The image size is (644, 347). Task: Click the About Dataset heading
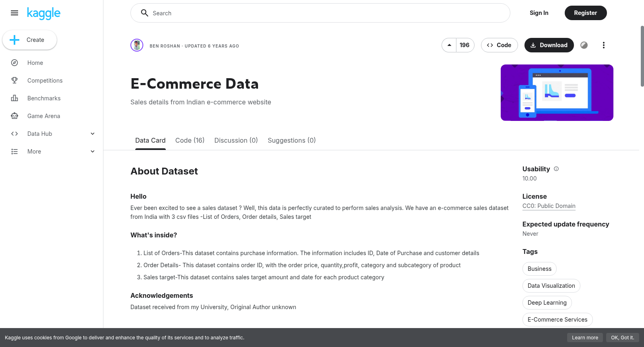coord(164,171)
